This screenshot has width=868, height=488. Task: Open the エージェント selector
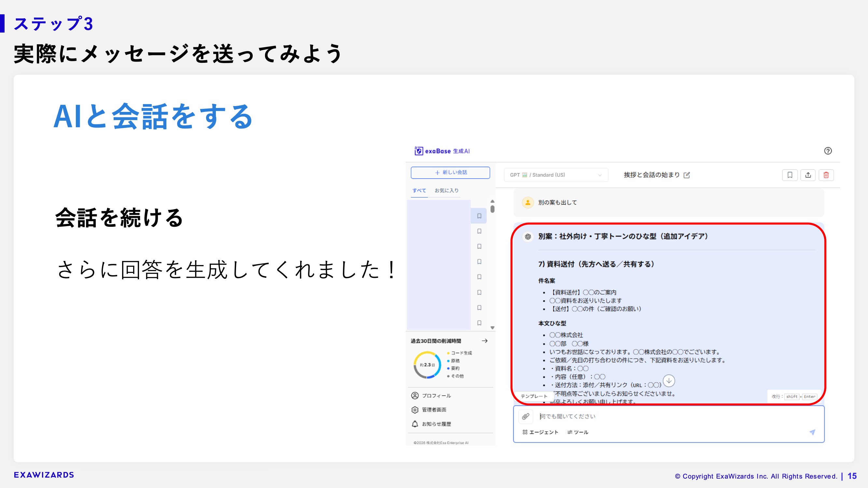(x=540, y=432)
